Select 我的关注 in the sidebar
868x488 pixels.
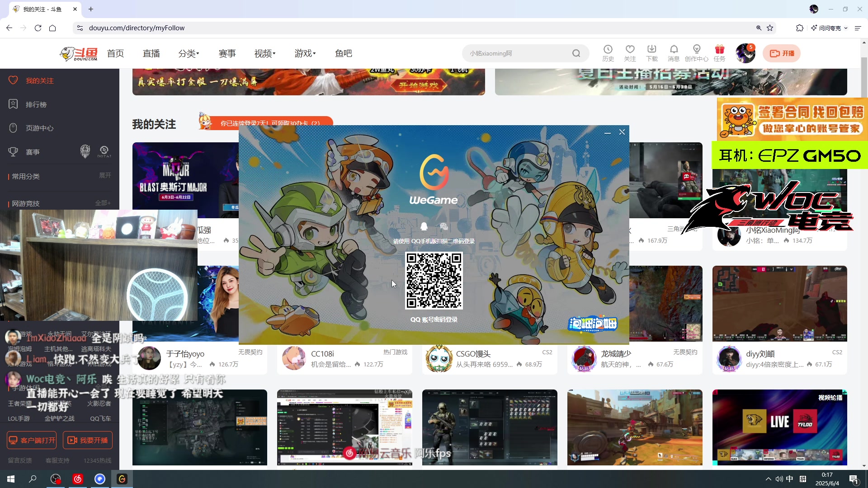point(40,80)
